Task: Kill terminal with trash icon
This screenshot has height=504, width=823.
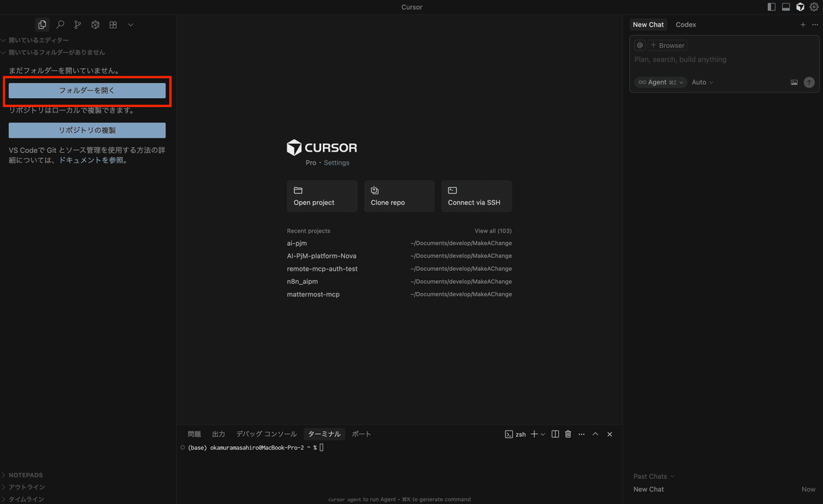Action: (x=568, y=434)
